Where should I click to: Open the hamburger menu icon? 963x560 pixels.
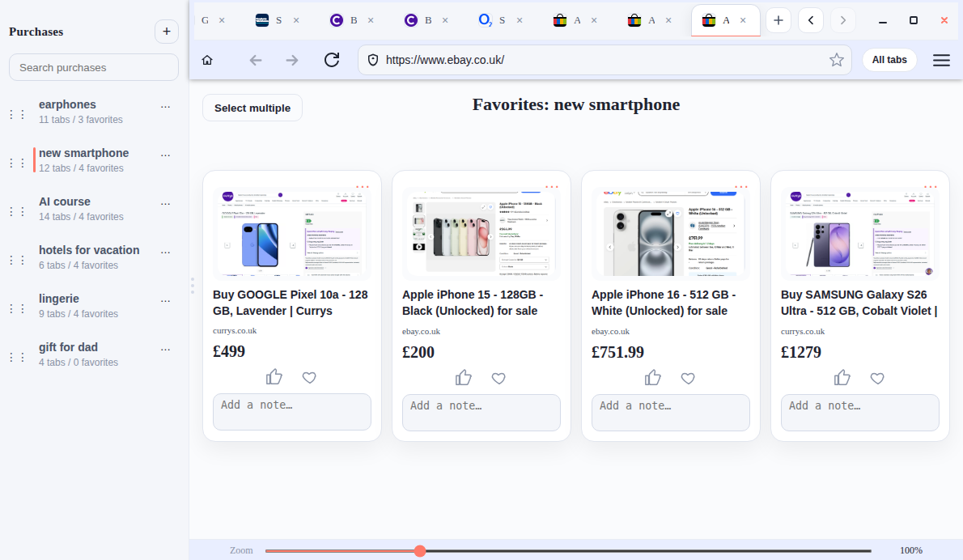click(941, 60)
